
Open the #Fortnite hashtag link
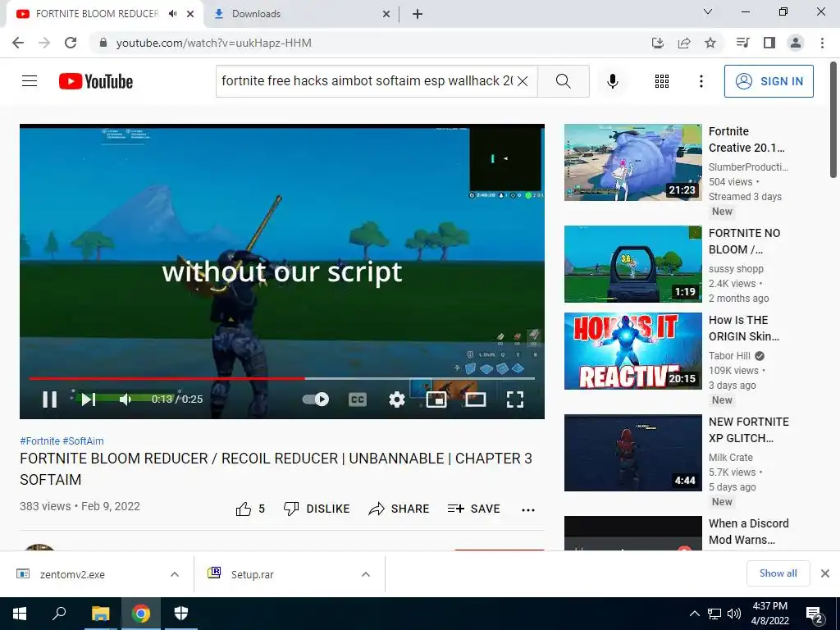click(39, 441)
